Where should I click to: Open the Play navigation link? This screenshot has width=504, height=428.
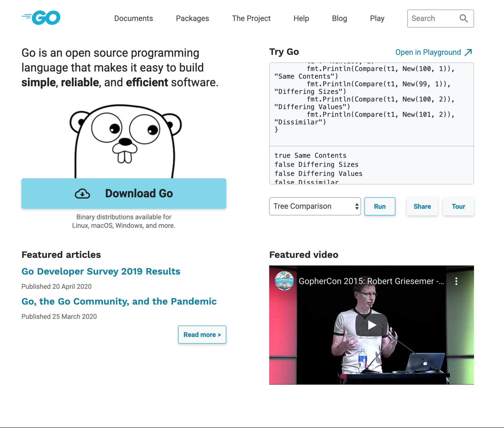click(x=377, y=18)
